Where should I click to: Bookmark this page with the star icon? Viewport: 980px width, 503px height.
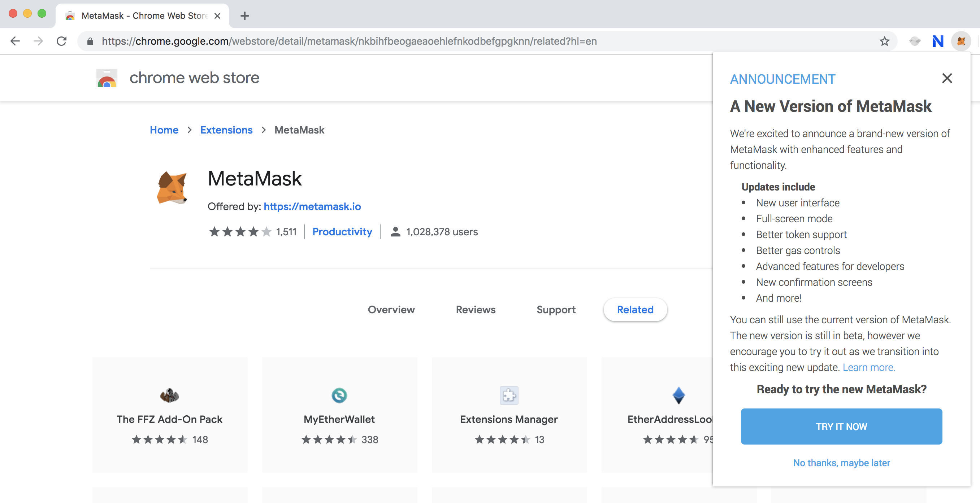[x=885, y=41]
